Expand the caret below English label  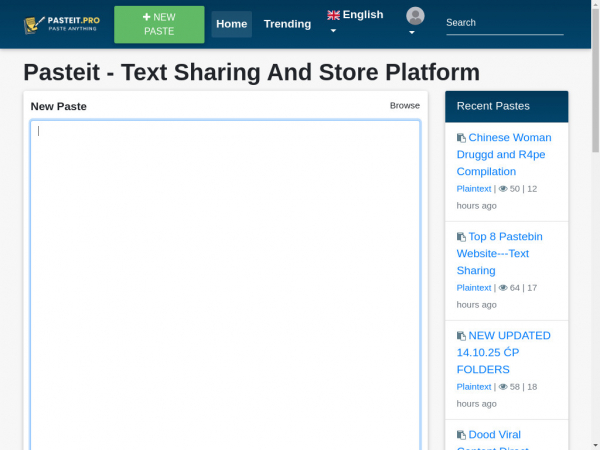333,31
